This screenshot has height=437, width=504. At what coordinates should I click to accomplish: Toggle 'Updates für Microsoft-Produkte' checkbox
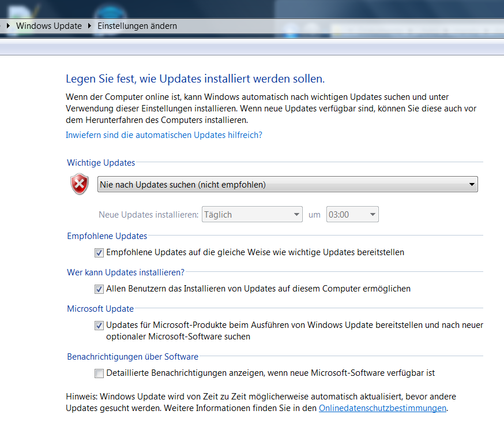99,326
